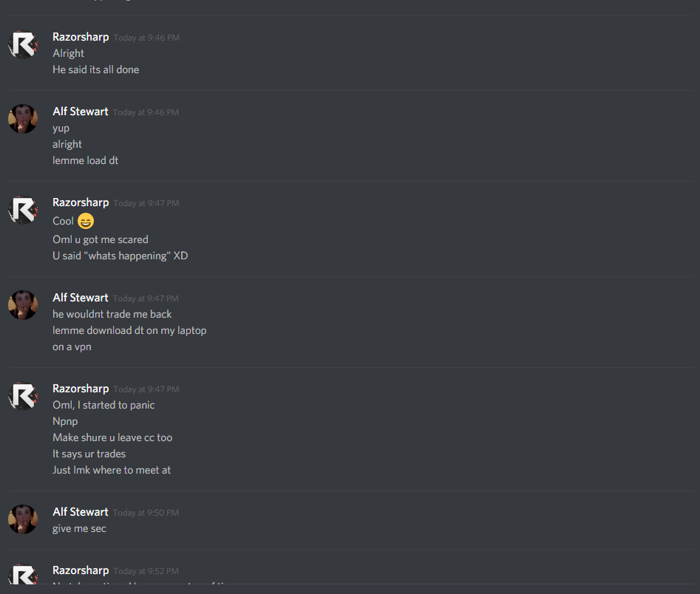Click the message "U said whats happening XD"

click(120, 256)
